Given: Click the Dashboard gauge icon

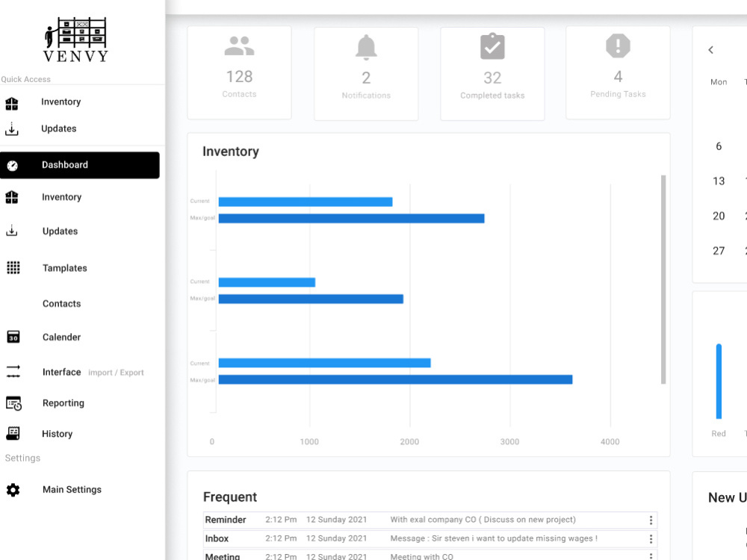Looking at the screenshot, I should [x=13, y=166].
